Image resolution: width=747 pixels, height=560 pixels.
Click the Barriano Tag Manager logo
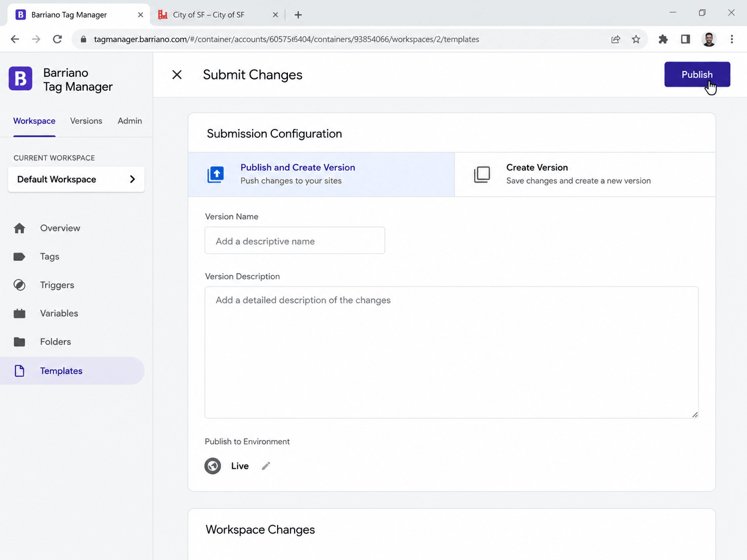[21, 79]
